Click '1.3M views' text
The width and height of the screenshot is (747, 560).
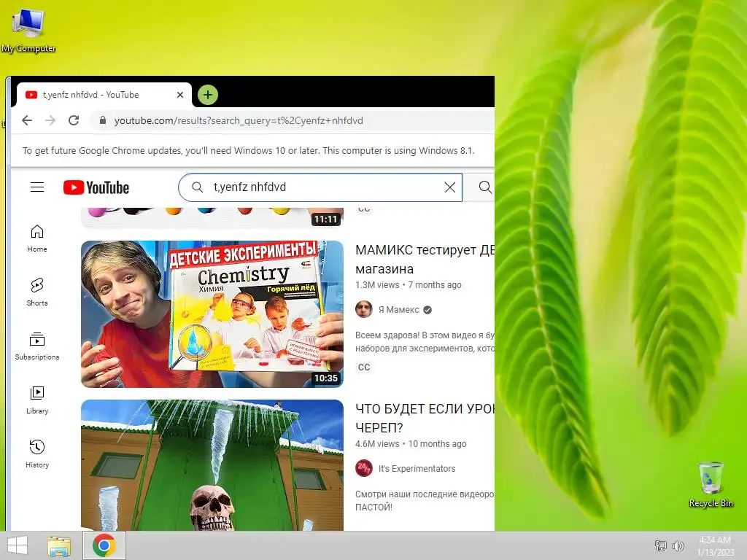tap(377, 285)
